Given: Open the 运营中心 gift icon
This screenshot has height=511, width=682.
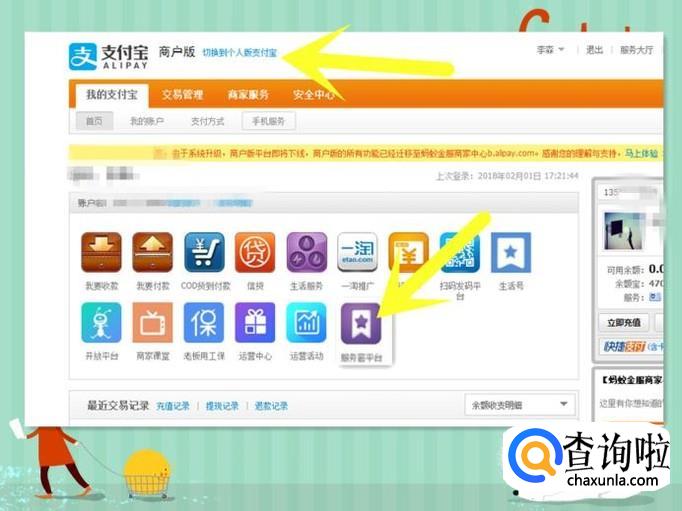Looking at the screenshot, I should [255, 322].
